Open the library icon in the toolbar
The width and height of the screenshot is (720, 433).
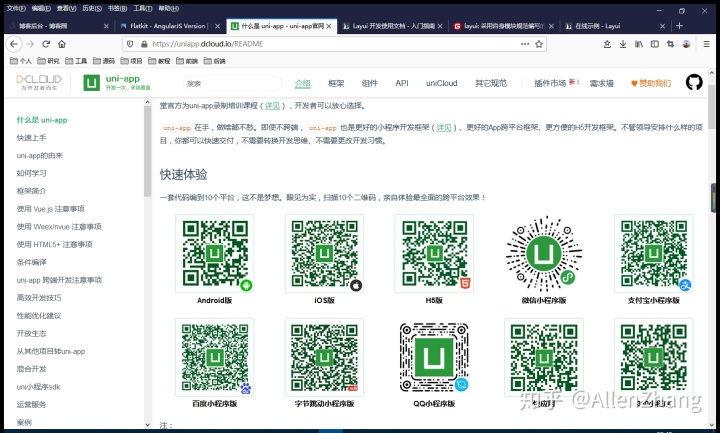pyautogui.click(x=639, y=44)
